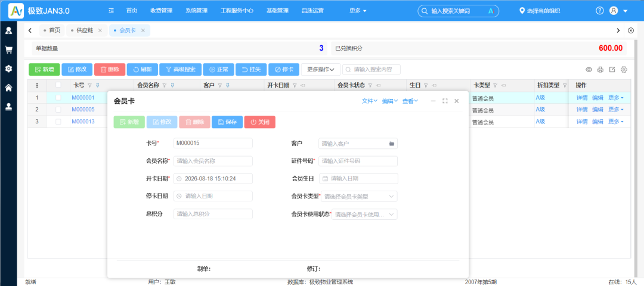Screen dimensions: 644x286
Task: Open the user account avatar icon
Action: click(x=614, y=11)
